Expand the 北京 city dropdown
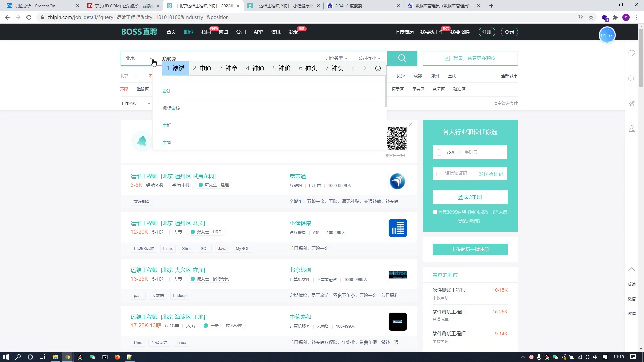The image size is (644, 362). click(x=139, y=58)
